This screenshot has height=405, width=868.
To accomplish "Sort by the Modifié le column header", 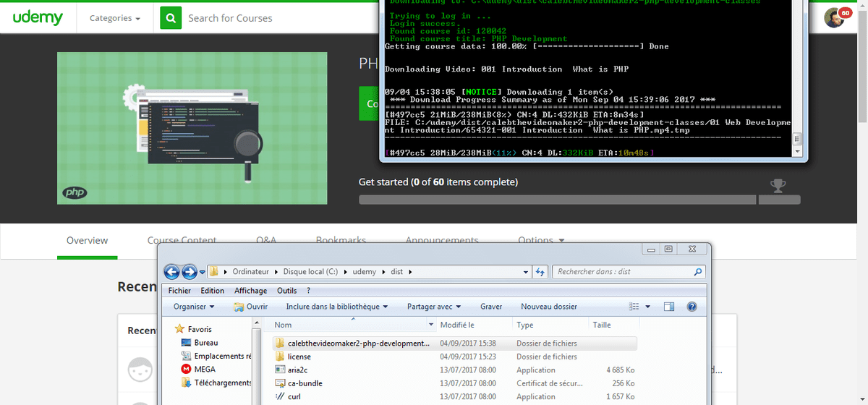I will [475, 325].
